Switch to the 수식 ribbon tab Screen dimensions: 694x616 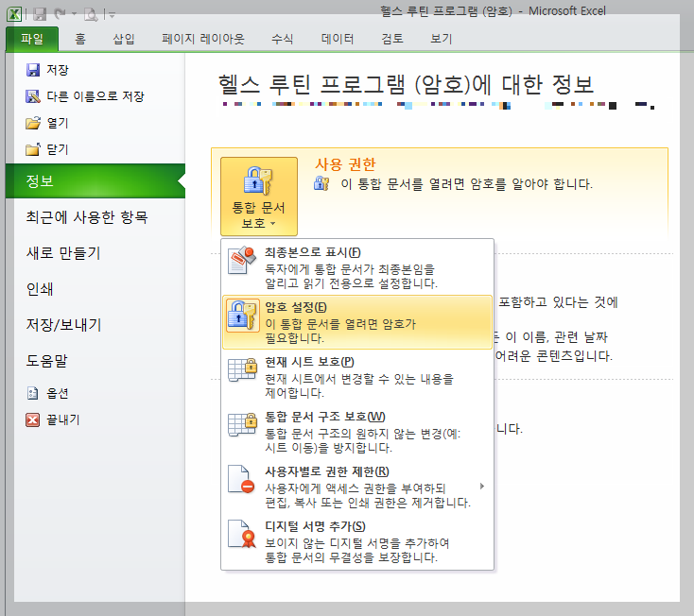(x=282, y=39)
